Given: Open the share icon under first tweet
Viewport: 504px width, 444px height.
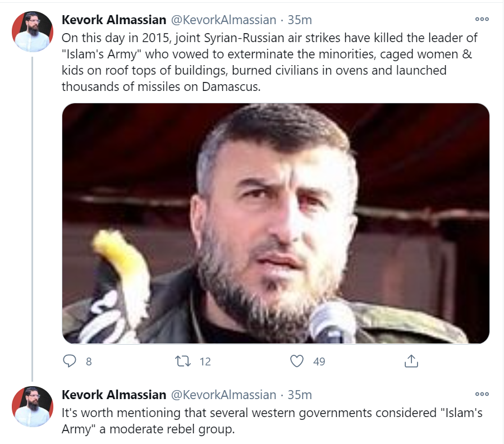Looking at the screenshot, I should (411, 361).
